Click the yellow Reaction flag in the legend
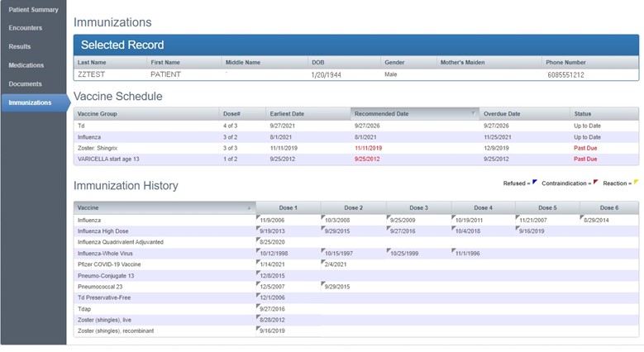This screenshot has width=644, height=352. pos(635,183)
